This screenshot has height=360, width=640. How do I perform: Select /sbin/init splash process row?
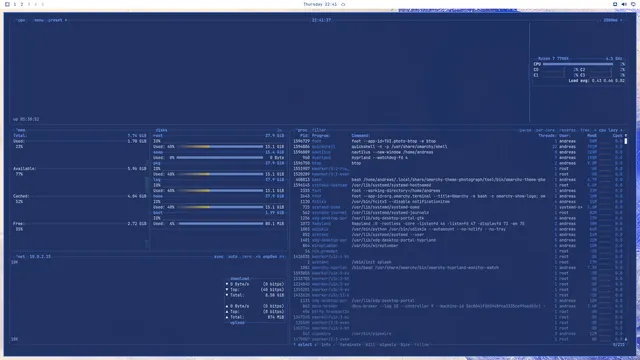(459, 262)
